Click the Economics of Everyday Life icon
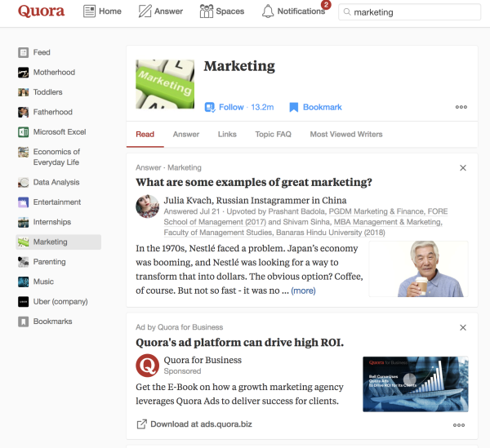The height and width of the screenshot is (448, 490). pyautogui.click(x=23, y=152)
